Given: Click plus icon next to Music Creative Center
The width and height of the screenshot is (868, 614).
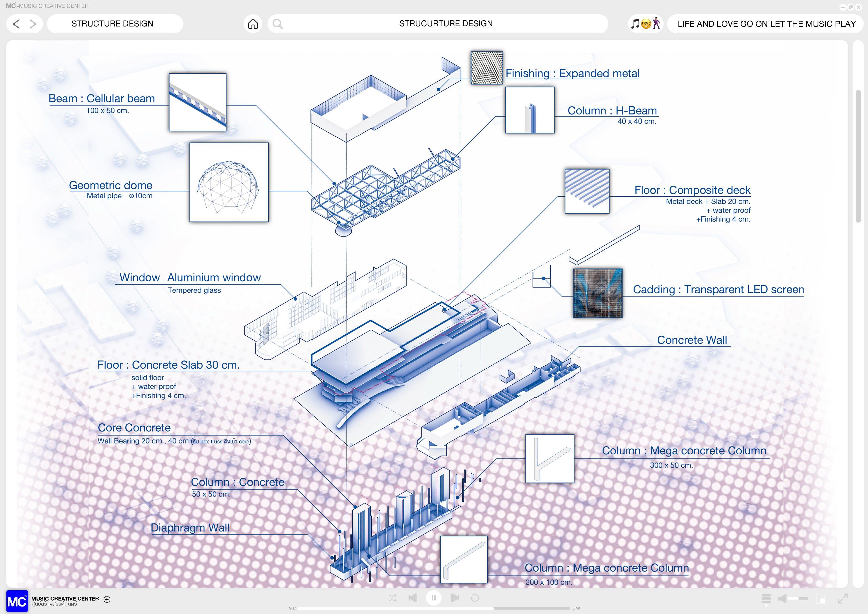Looking at the screenshot, I should [107, 599].
